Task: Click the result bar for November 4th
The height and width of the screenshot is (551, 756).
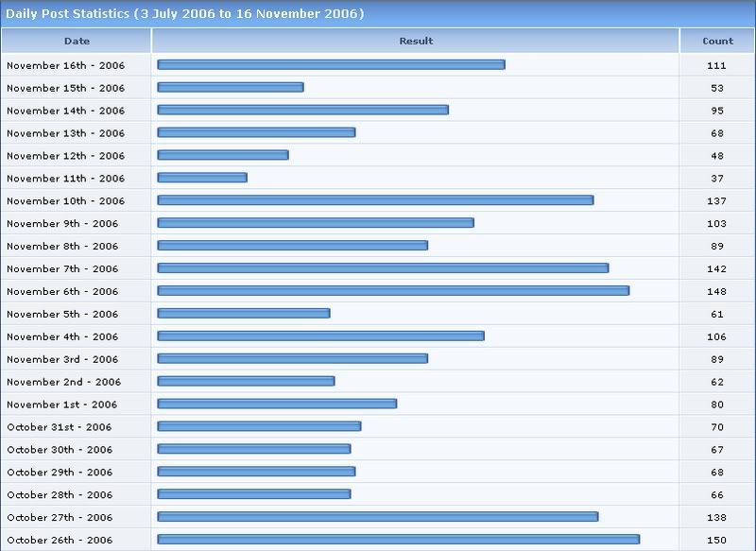Action: [320, 336]
